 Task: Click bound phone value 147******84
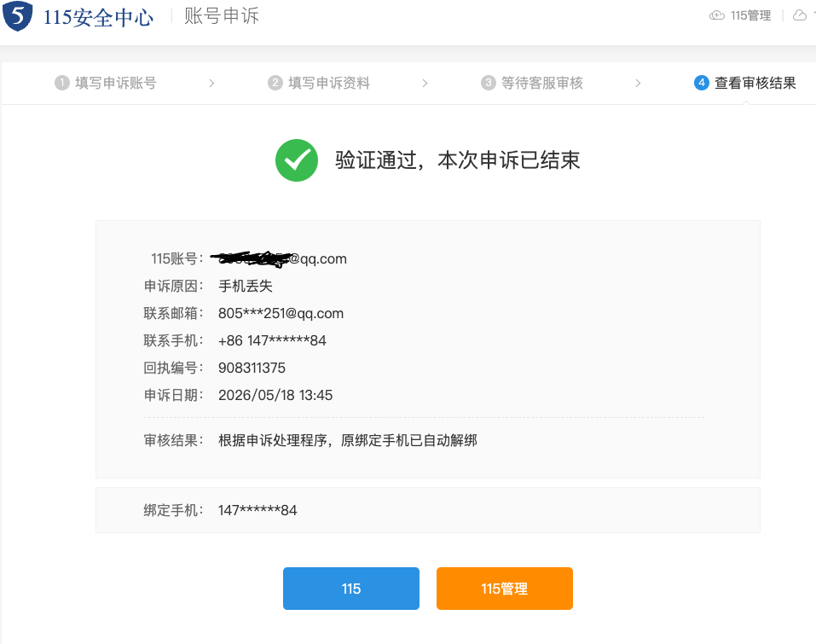[258, 510]
